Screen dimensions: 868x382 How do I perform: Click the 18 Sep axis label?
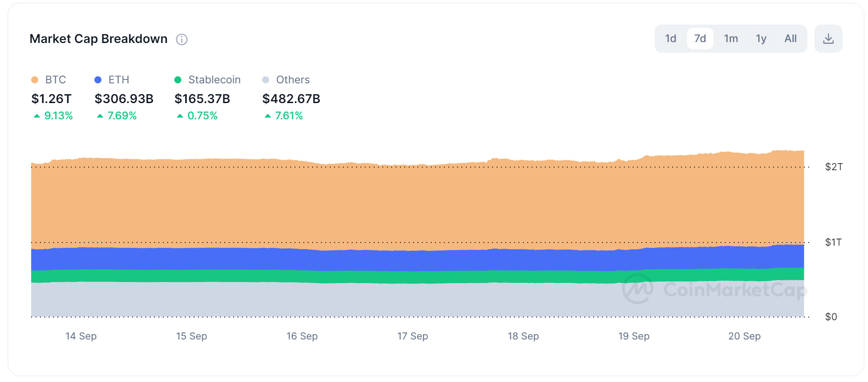(523, 336)
